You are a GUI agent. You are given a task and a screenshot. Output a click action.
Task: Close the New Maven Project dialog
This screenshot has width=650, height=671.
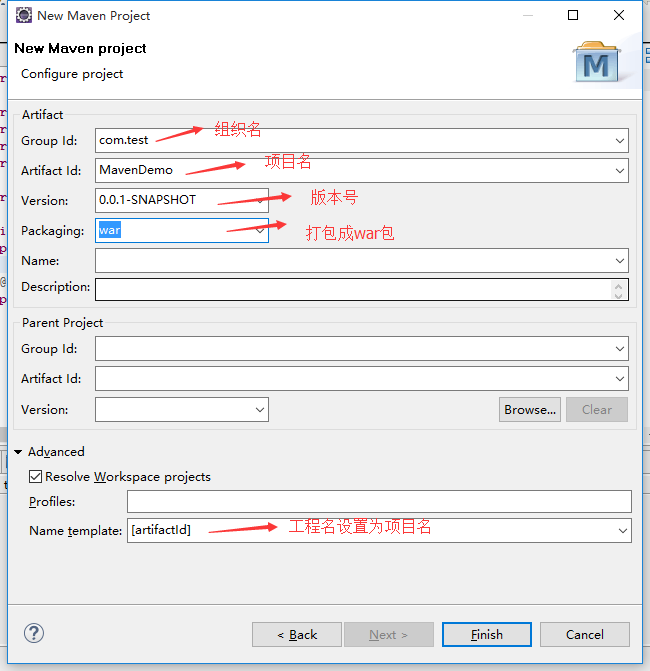[x=619, y=16]
